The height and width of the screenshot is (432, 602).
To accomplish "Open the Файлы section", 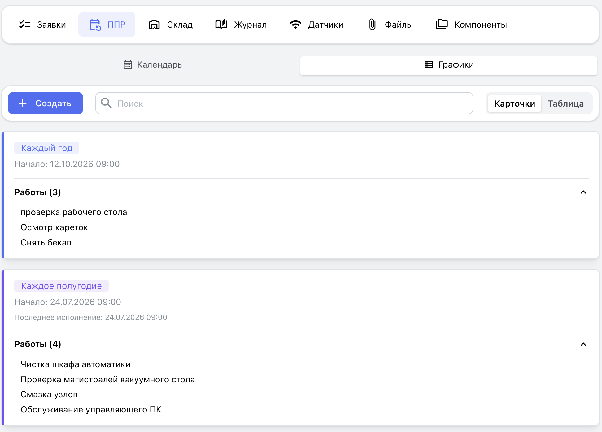I will [x=389, y=25].
